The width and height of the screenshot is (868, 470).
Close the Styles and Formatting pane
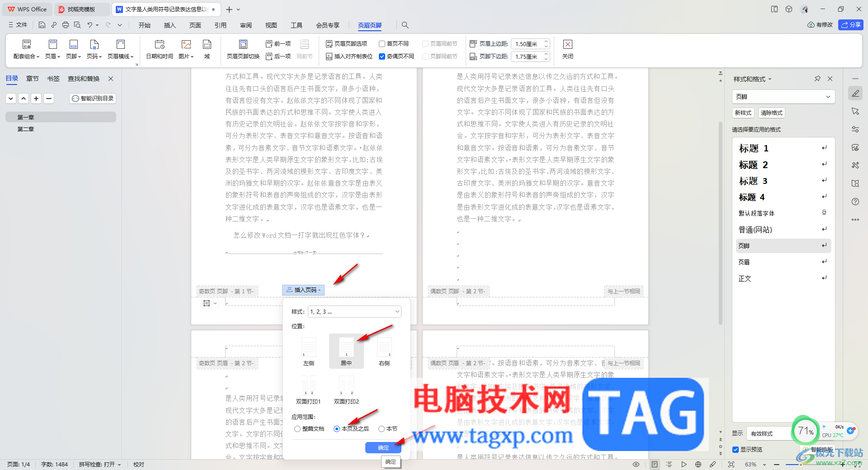tap(830, 79)
